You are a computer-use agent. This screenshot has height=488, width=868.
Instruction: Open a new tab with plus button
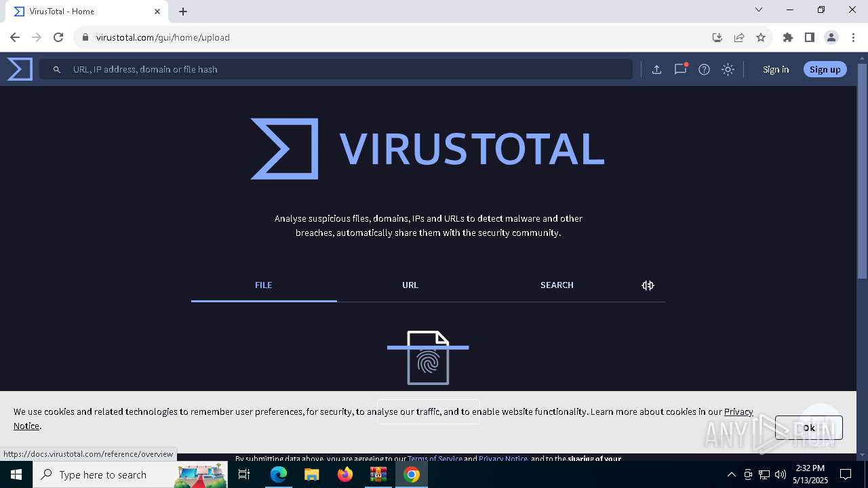pyautogui.click(x=183, y=12)
